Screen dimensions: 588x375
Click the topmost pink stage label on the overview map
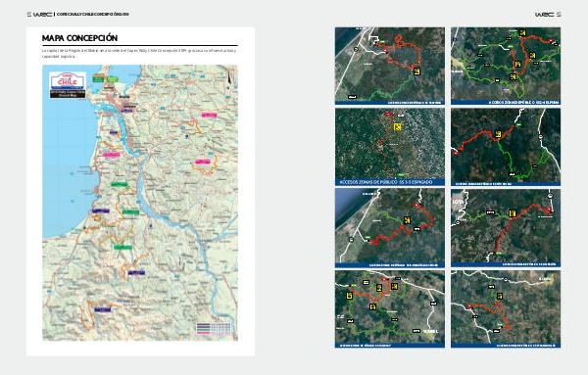210,115
